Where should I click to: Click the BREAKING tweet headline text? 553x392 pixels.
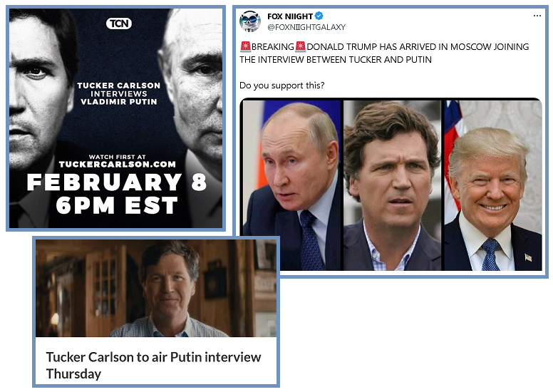click(x=384, y=53)
